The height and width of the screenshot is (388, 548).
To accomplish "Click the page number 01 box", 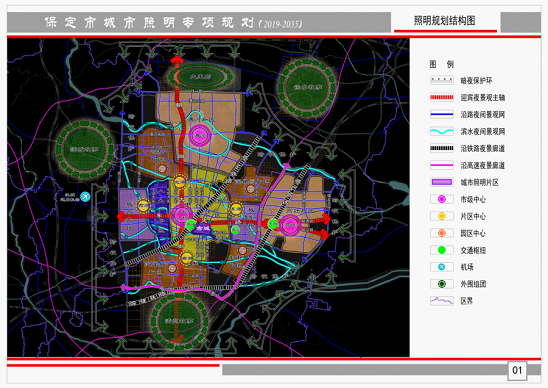I will click(517, 370).
